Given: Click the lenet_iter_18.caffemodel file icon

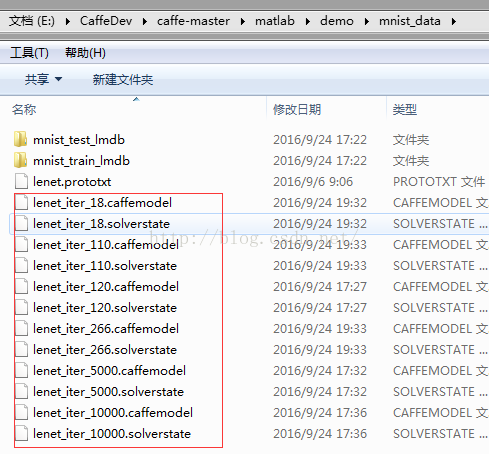Looking at the screenshot, I should 21,202.
